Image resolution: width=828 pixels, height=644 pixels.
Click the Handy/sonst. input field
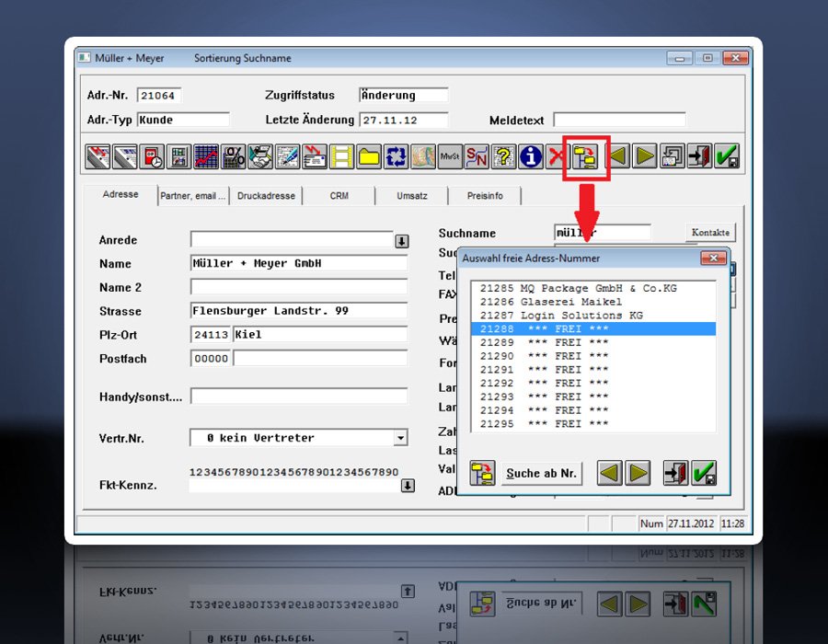tap(299, 397)
